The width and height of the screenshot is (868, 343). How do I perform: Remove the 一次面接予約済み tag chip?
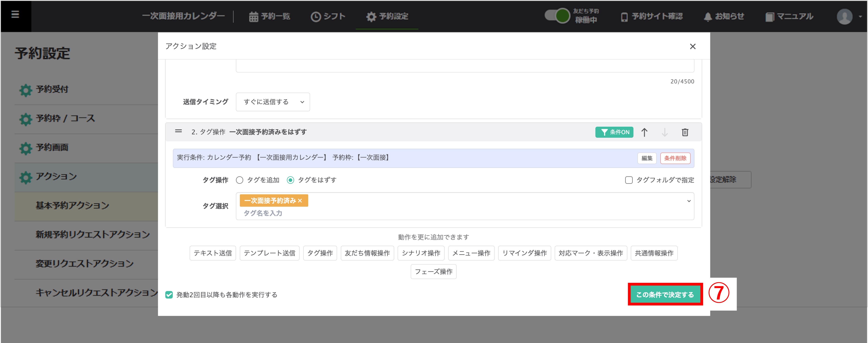point(300,201)
